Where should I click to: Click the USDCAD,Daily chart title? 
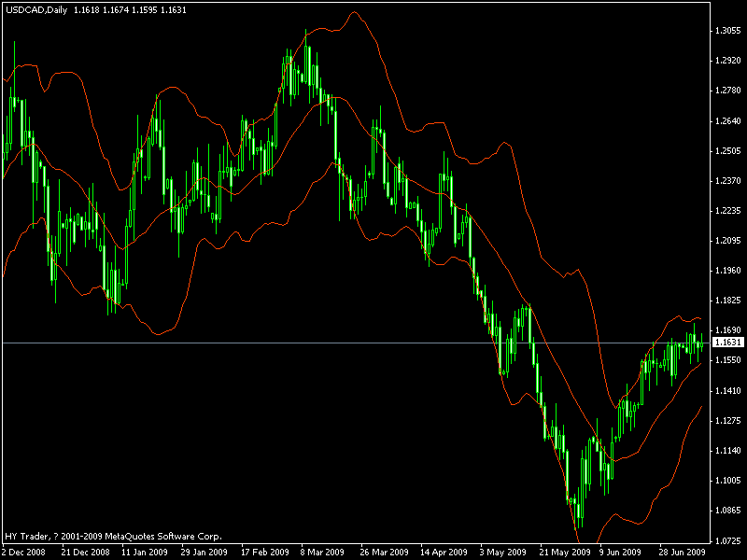[x=36, y=10]
